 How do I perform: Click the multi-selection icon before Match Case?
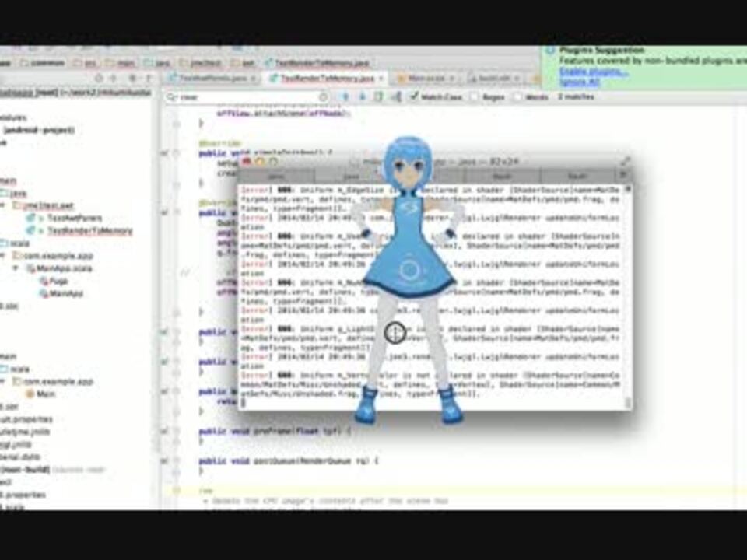click(396, 97)
